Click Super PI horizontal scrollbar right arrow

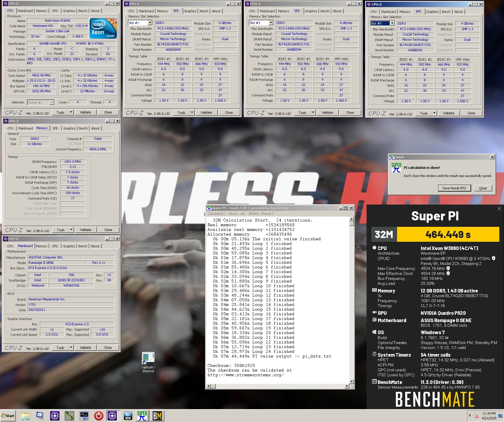click(347, 386)
